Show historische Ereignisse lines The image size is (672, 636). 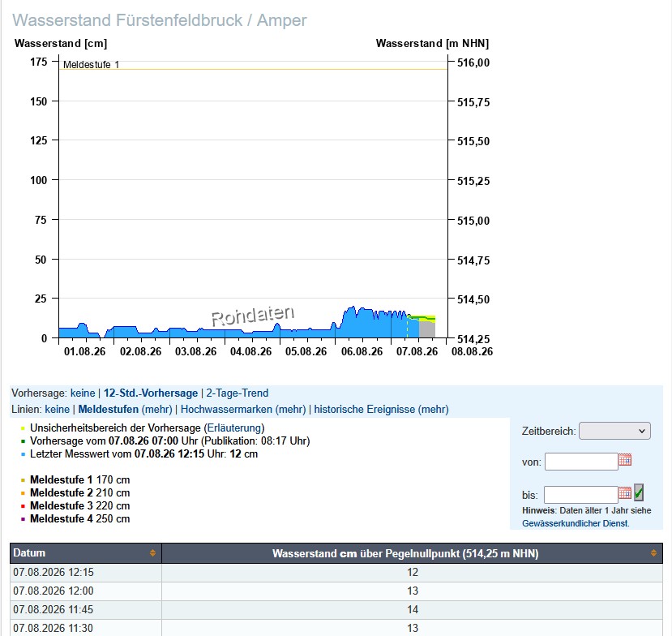click(365, 410)
